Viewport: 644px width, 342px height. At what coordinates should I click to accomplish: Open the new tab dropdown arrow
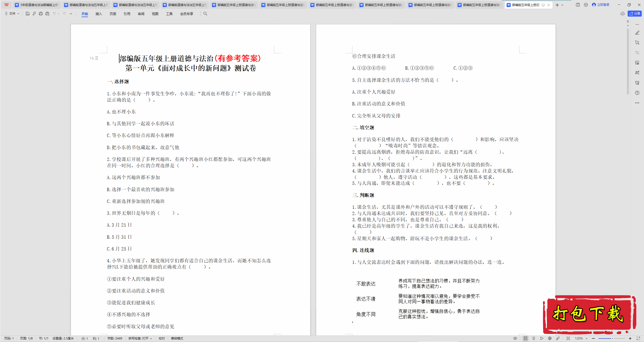(x=562, y=5)
